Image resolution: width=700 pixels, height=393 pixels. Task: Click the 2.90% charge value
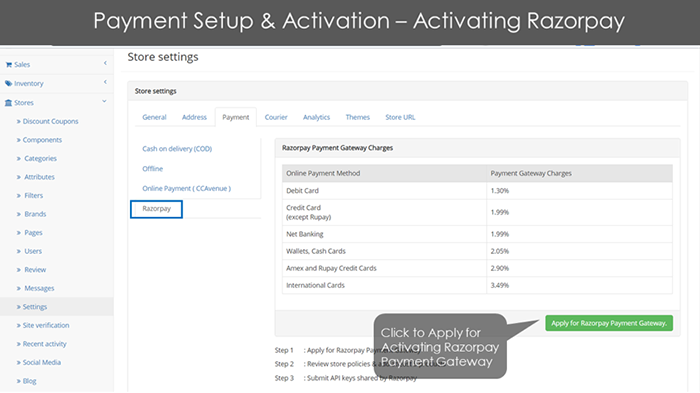click(500, 268)
